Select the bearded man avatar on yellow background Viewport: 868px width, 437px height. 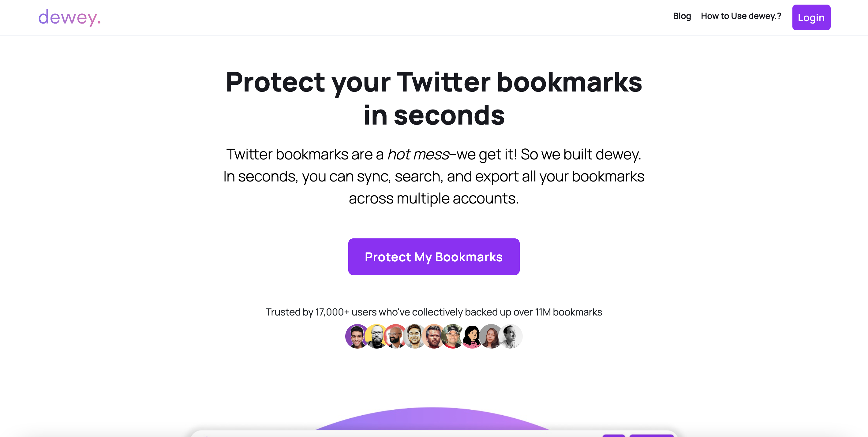(x=376, y=336)
